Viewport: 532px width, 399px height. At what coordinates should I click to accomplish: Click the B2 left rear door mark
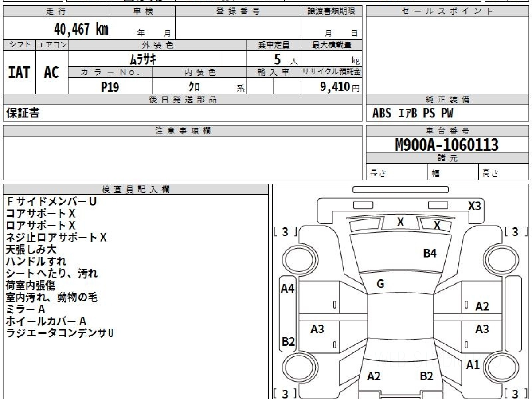click(288, 342)
